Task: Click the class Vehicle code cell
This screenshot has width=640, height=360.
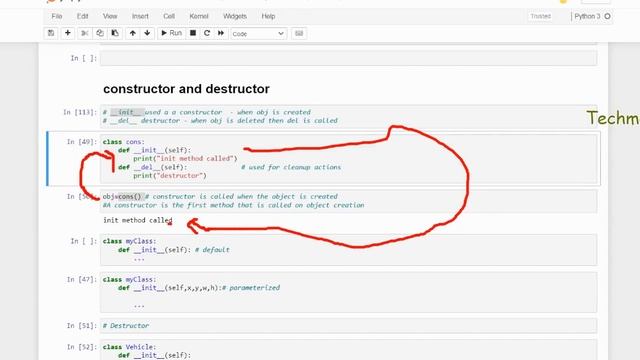Action: [x=349, y=350]
